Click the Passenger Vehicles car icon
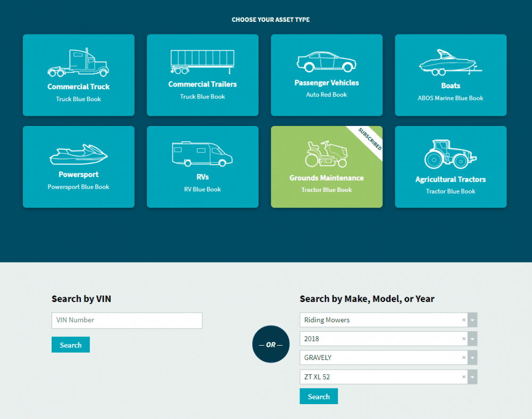The height and width of the screenshot is (419, 532). (x=326, y=62)
